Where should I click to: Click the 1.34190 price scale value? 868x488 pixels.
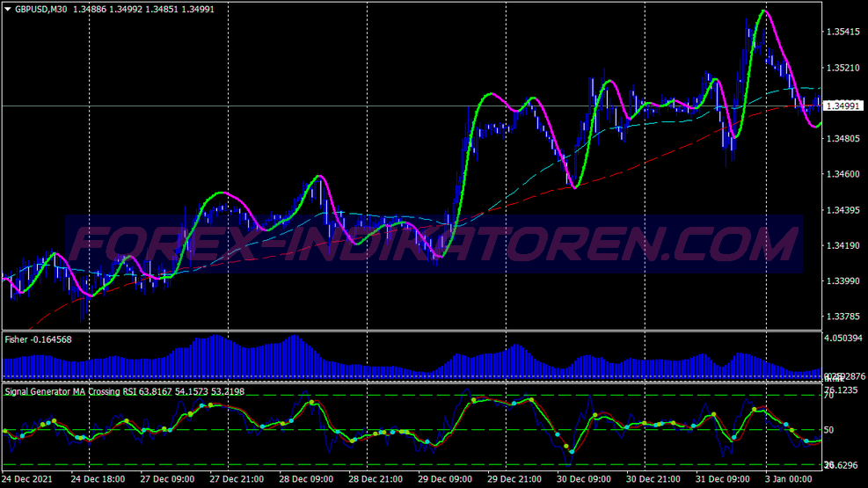pos(843,245)
